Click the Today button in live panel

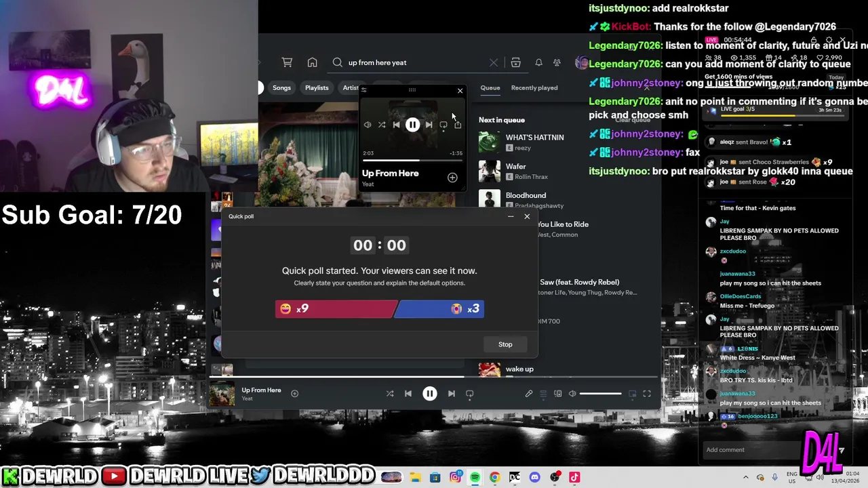click(x=836, y=77)
